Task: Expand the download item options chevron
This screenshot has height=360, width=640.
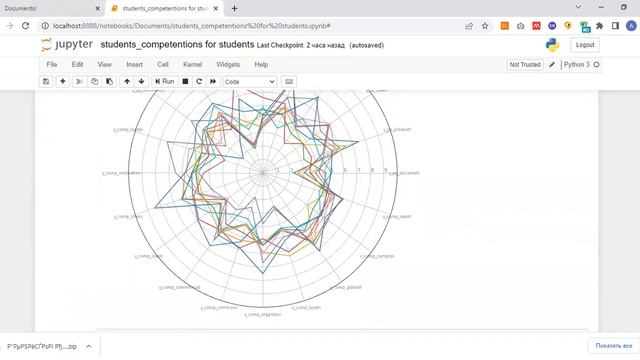Action: pos(89,347)
